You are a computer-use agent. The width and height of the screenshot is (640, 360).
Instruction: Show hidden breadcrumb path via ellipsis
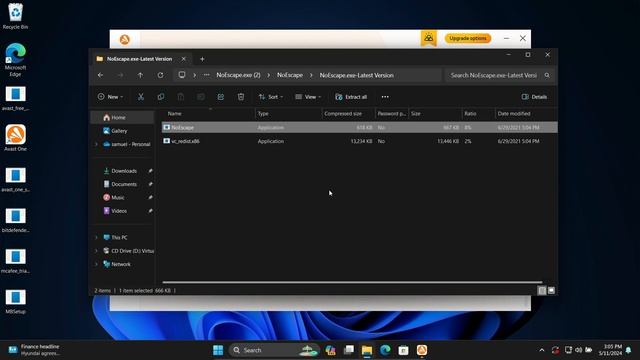tap(207, 75)
